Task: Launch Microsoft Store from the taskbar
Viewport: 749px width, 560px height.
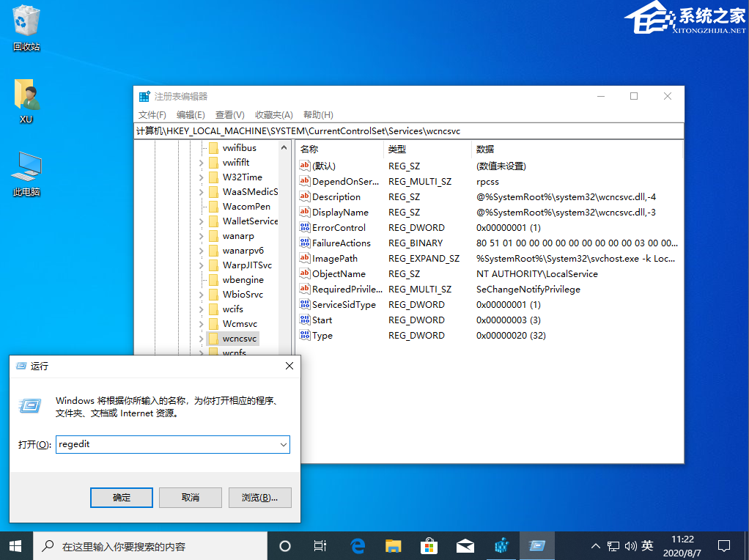Action: pyautogui.click(x=429, y=546)
